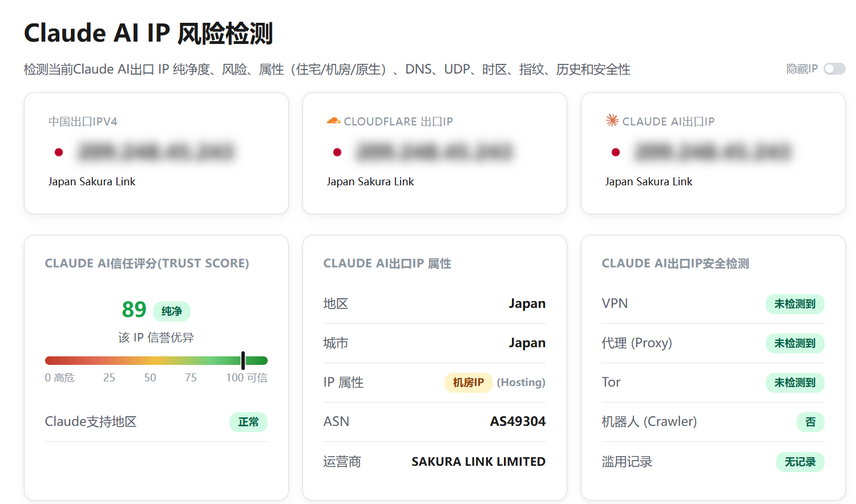Viewport: 856px width, 504px height.
Task: Click the trust score number 89
Action: coord(134,310)
